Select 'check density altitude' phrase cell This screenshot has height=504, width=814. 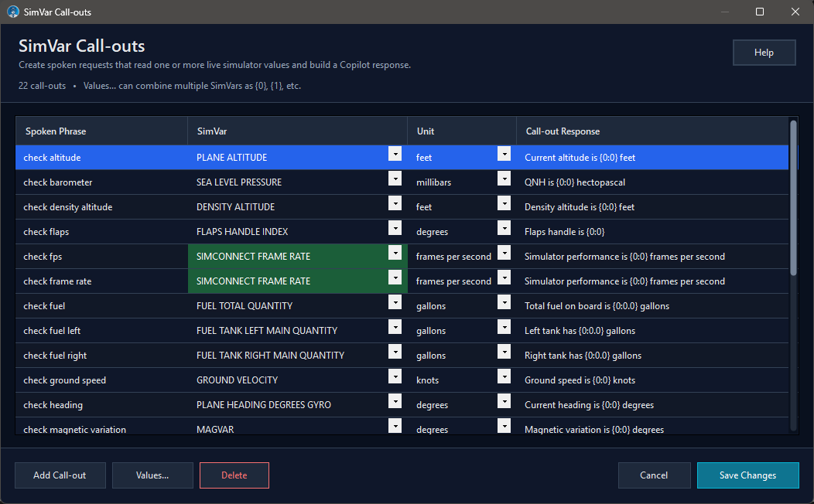[102, 207]
